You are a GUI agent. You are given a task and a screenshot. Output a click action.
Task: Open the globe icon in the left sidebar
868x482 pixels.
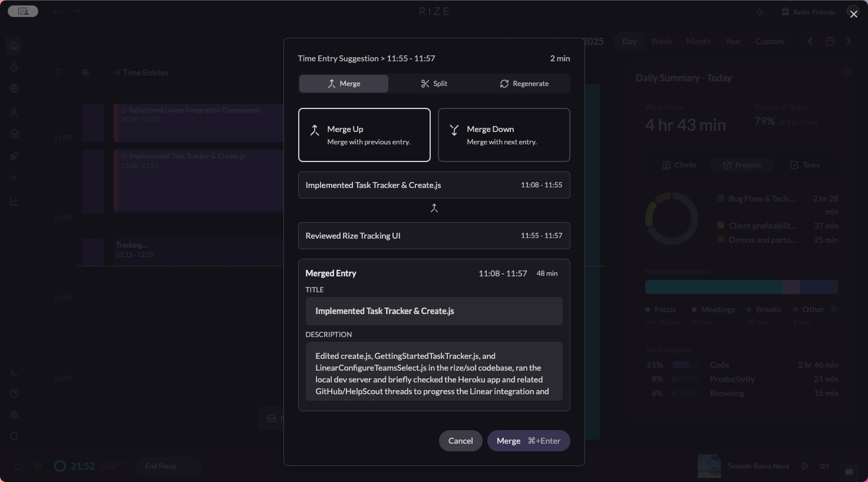[14, 89]
